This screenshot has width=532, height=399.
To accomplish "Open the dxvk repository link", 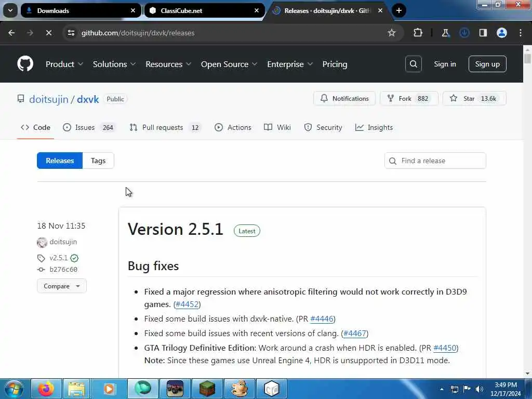I will tap(87, 99).
